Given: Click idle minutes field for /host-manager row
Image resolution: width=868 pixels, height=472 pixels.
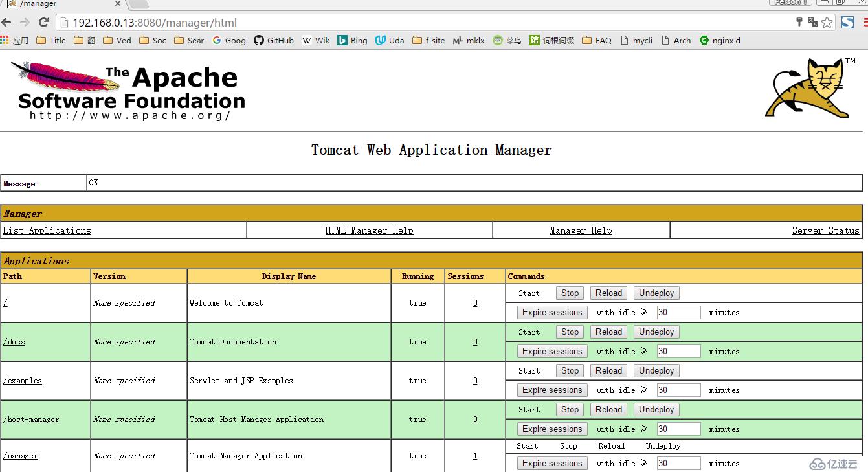Looking at the screenshot, I should click(x=678, y=429).
